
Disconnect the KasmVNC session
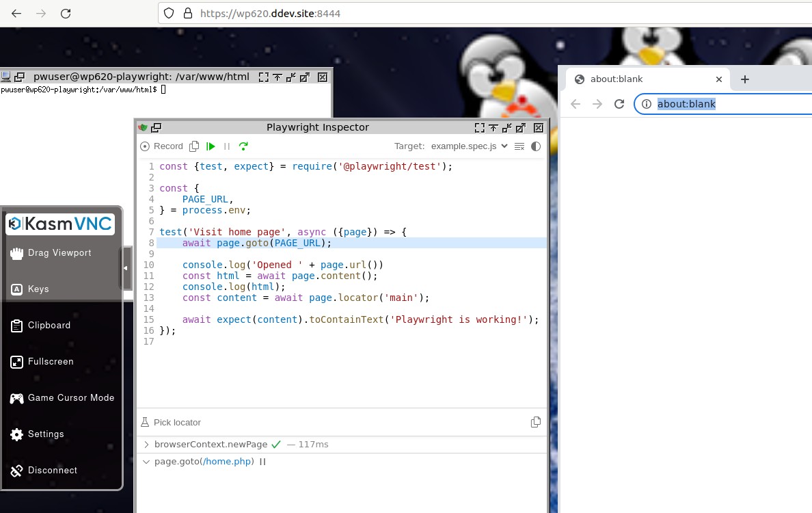click(44, 471)
